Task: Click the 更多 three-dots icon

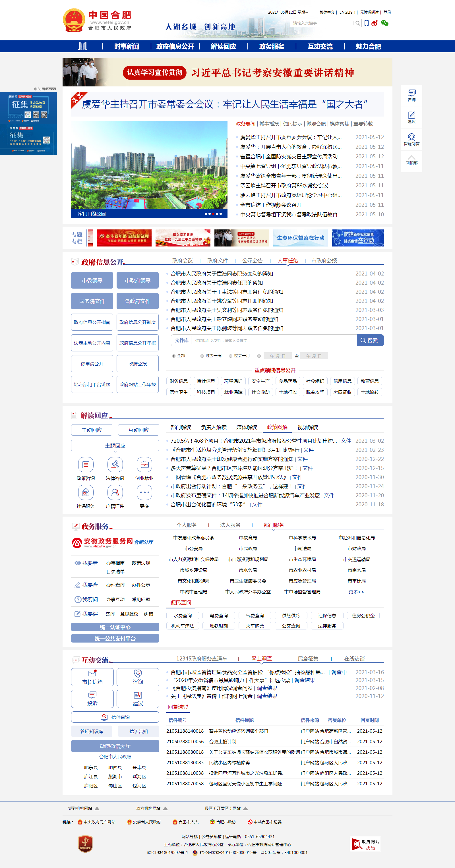Action: (144, 493)
